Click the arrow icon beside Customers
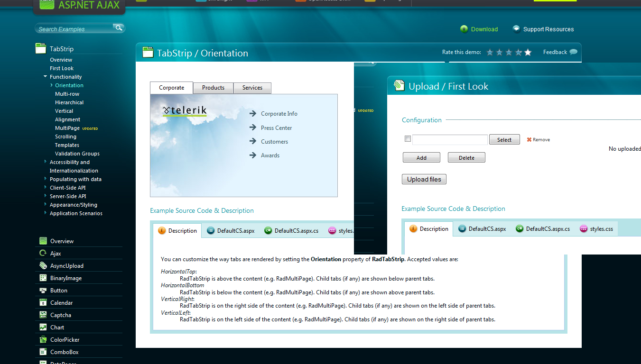 pos(253,141)
